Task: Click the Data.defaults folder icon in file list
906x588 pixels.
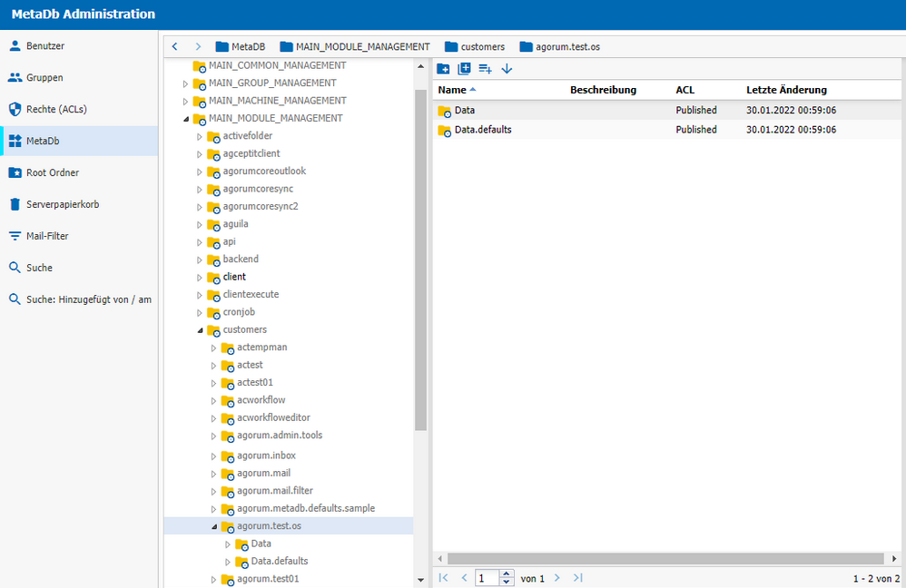Action: [x=444, y=131]
